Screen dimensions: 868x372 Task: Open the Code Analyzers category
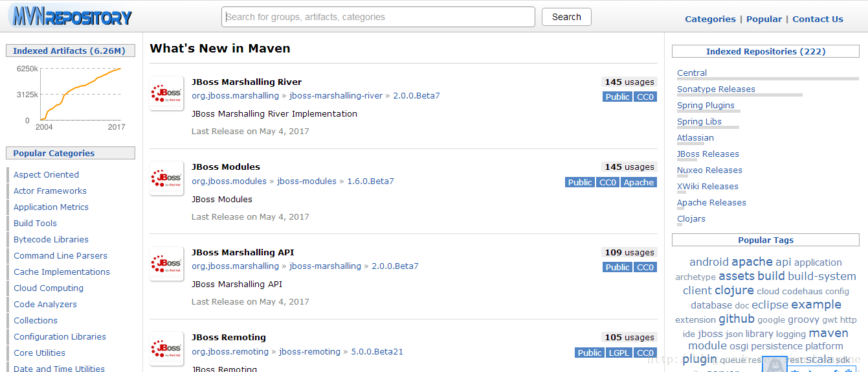coord(45,304)
